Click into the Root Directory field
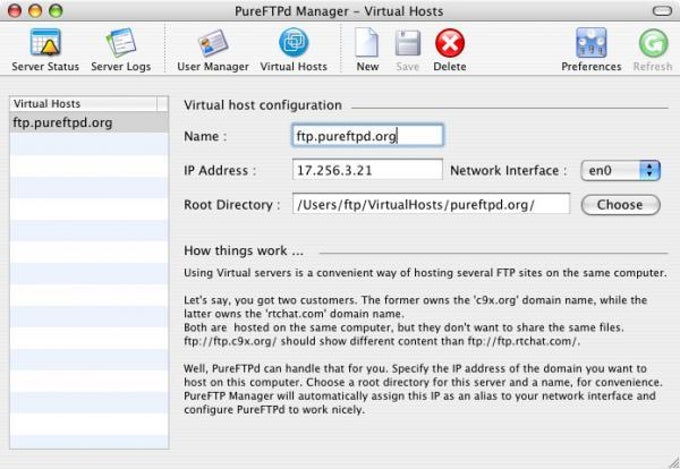This screenshot has width=680, height=469. coord(431,204)
